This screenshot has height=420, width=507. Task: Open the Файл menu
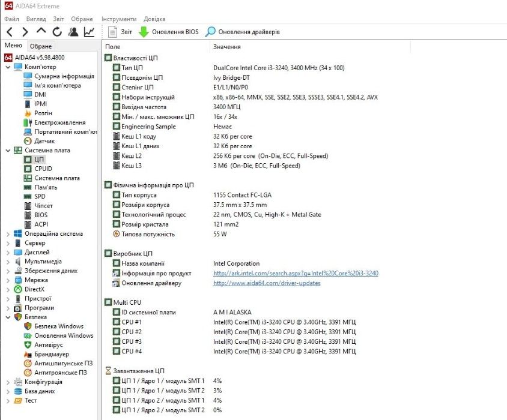pyautogui.click(x=11, y=19)
